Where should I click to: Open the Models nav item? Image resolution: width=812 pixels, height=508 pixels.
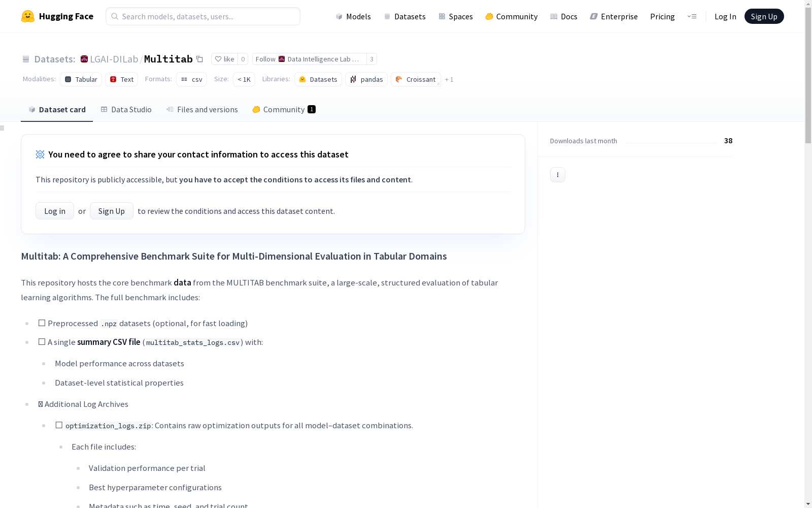(x=353, y=16)
